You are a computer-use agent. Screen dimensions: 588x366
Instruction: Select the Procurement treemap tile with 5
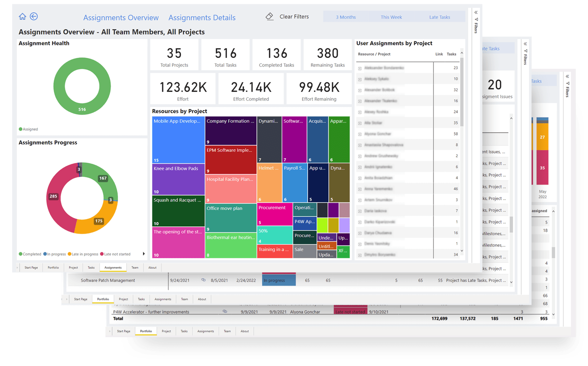pos(275,214)
